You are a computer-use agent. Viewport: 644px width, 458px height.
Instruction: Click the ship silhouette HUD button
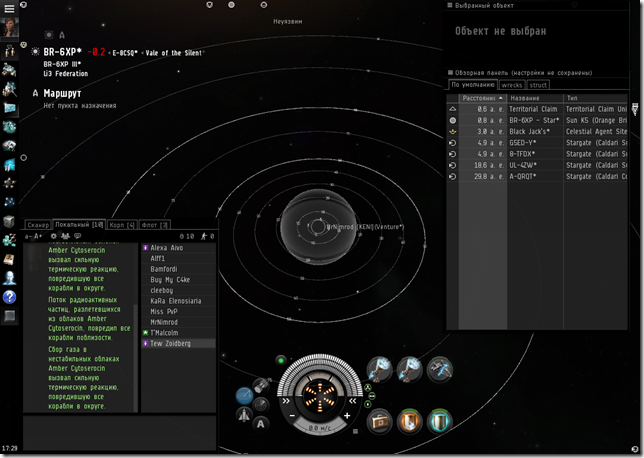click(244, 414)
